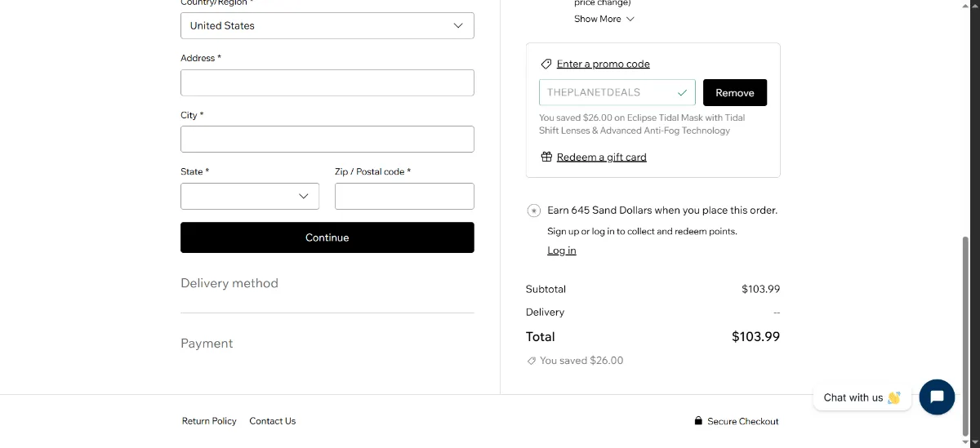Click the promo code tag icon

(x=546, y=64)
